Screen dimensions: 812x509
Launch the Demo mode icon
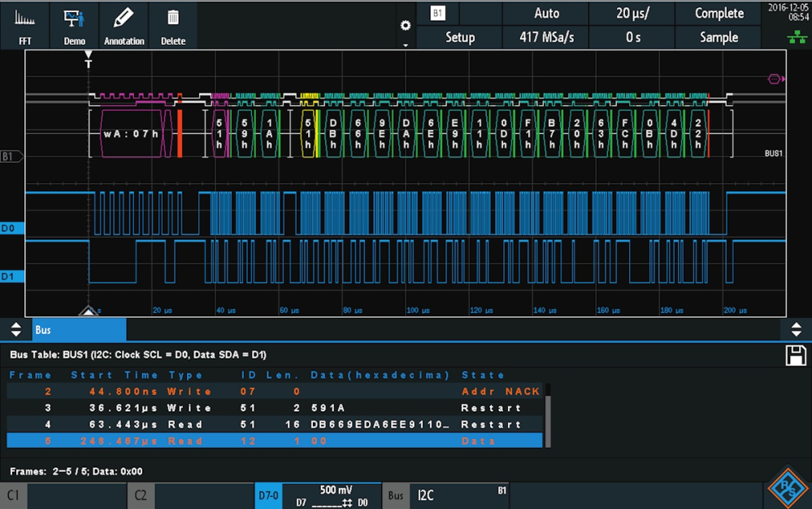tap(74, 25)
